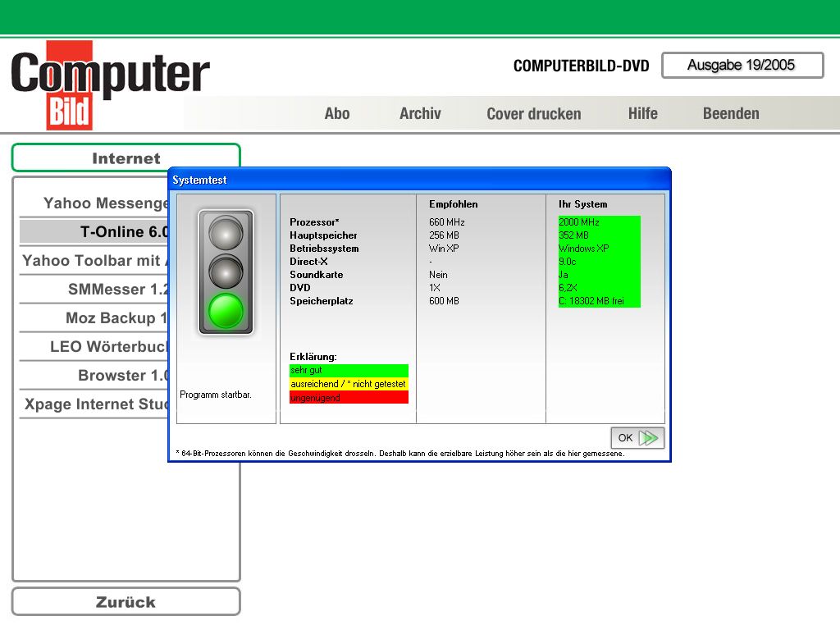Click the Computer Bild logo
Image resolution: width=840 pixels, height=630 pixels.
(x=110, y=84)
